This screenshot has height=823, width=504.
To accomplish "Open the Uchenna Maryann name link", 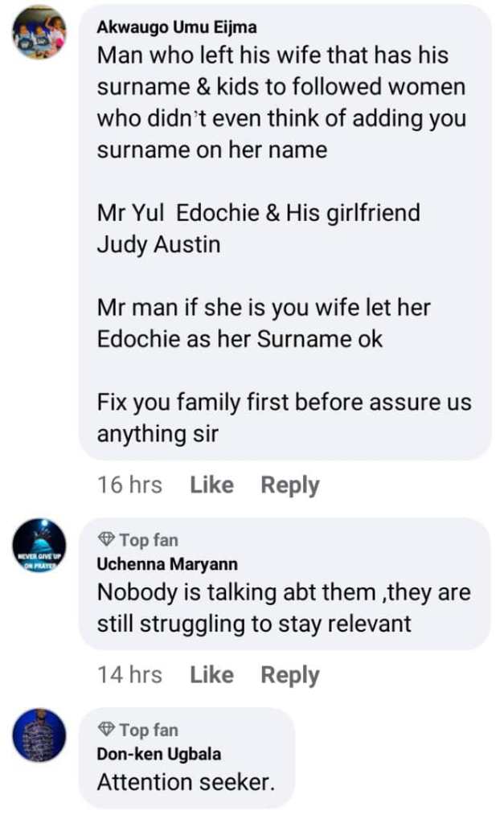I will 167,564.
